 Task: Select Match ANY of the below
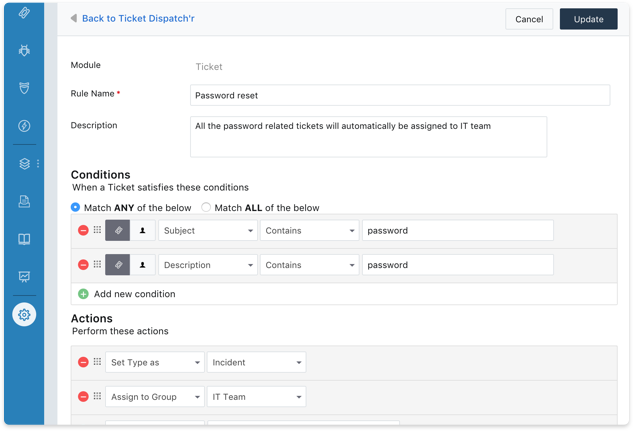click(x=76, y=208)
